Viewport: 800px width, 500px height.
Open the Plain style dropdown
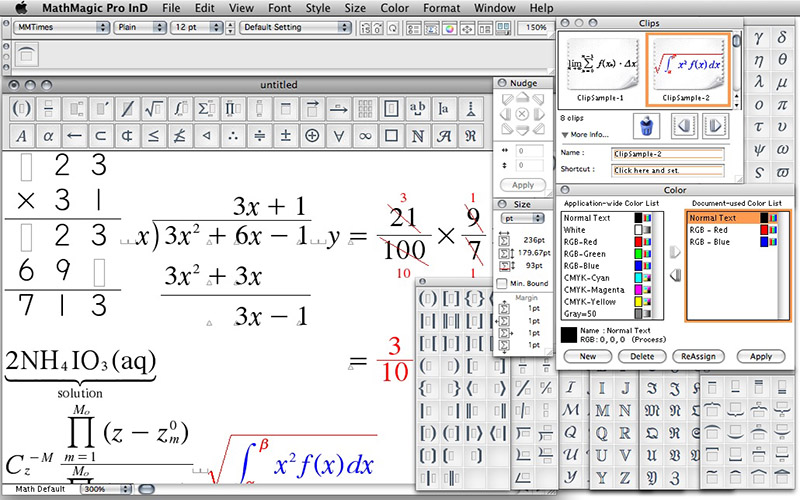(x=140, y=27)
